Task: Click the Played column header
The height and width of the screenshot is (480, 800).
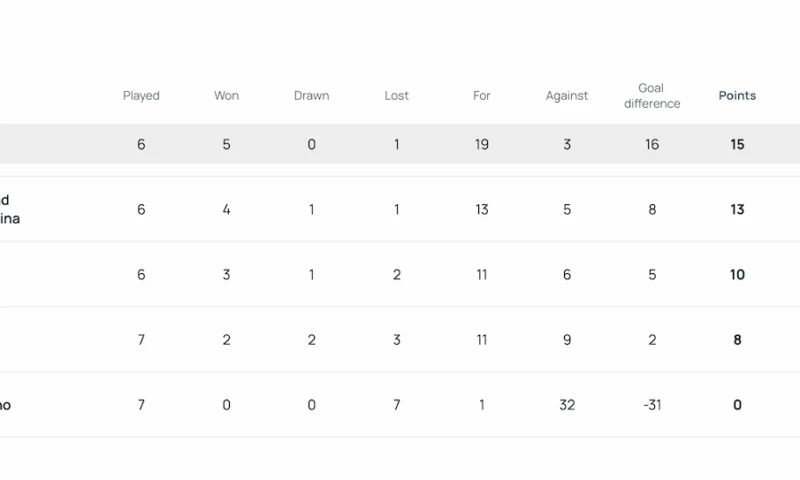Action: [x=141, y=96]
